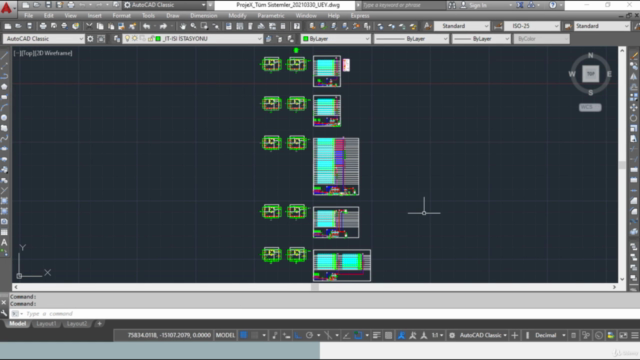
Task: Open the Parametric menu
Action: click(x=271, y=16)
